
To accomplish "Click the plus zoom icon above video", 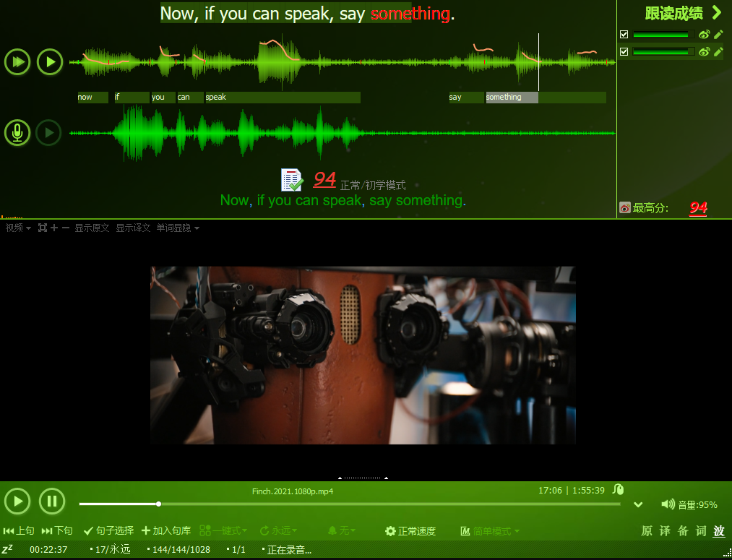I will 54,228.
